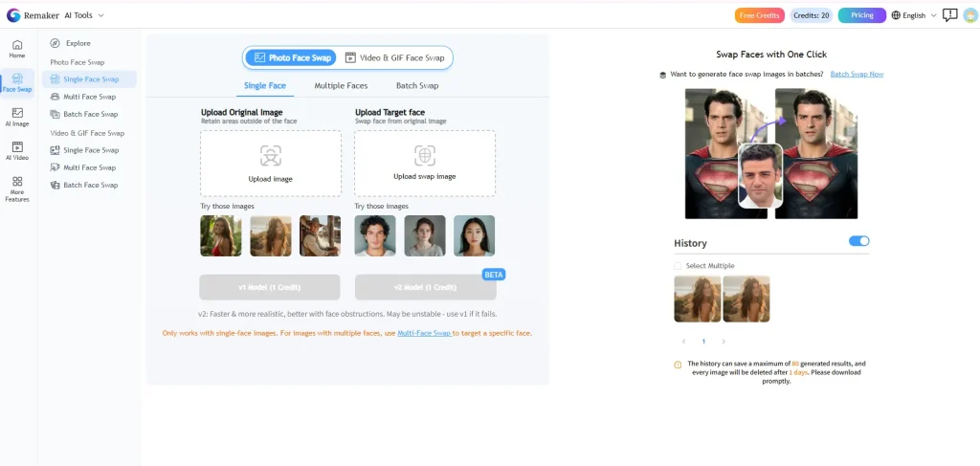The width and height of the screenshot is (980, 466).
Task: Open the AI Tools dropdown
Action: pyautogui.click(x=84, y=15)
